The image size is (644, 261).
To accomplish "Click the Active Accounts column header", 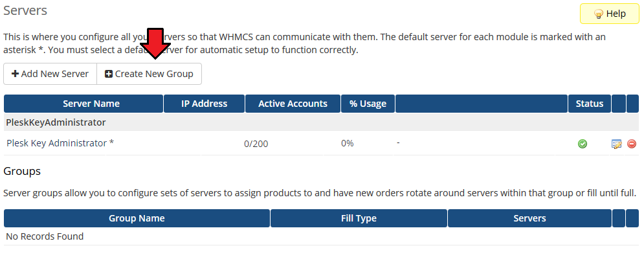I will pyautogui.click(x=293, y=104).
